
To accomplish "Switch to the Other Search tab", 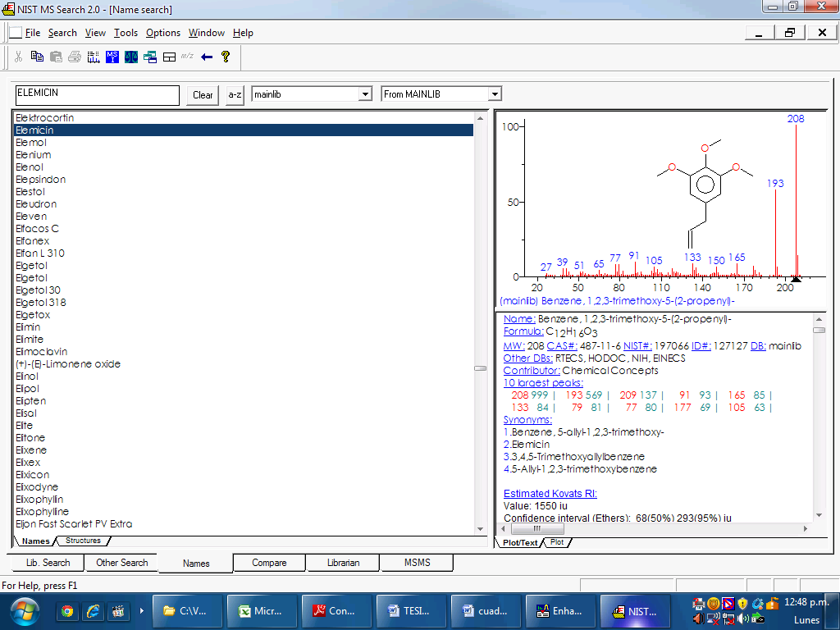I will click(121, 563).
